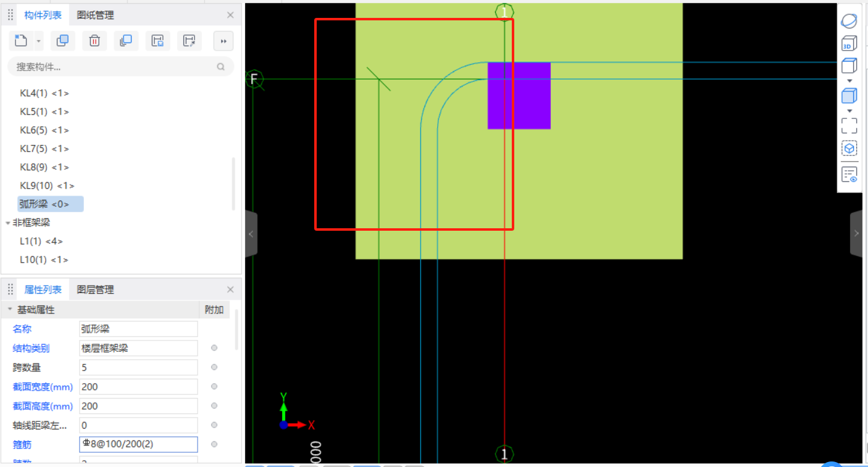This screenshot has width=868, height=467.
Task: Click the delete component trash icon
Action: [94, 41]
